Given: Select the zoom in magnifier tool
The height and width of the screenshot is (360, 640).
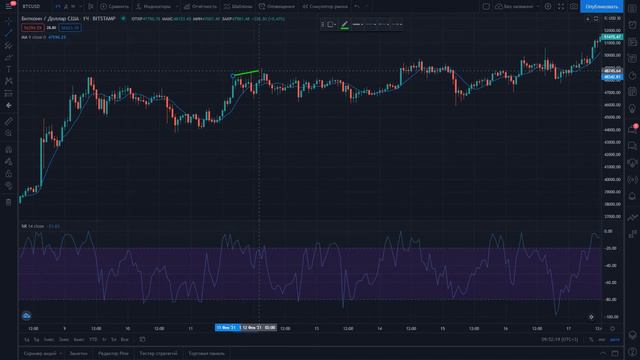Looking at the screenshot, I should pyautogui.click(x=9, y=133).
